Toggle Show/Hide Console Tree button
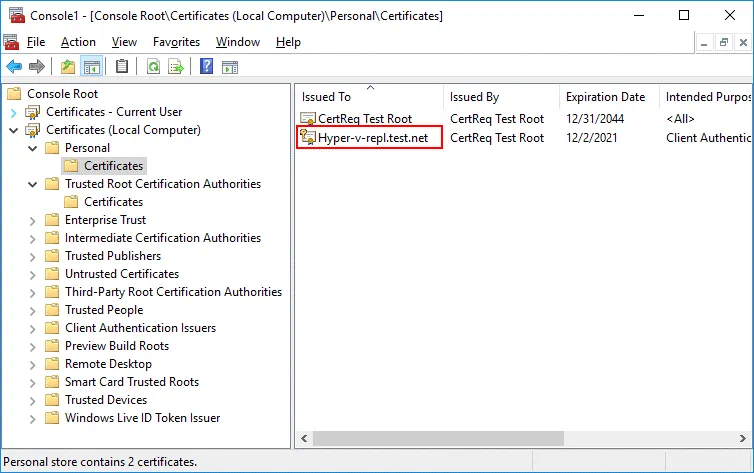 [x=91, y=67]
